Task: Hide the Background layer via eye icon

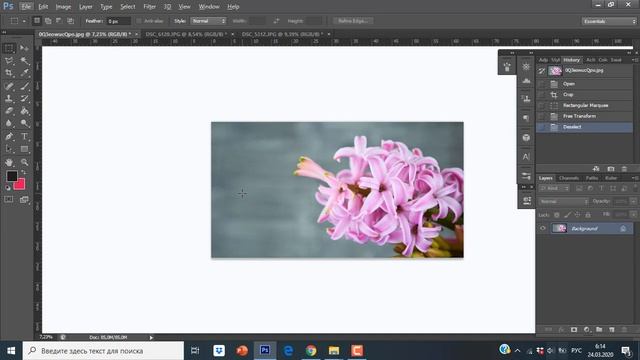Action: click(x=542, y=229)
